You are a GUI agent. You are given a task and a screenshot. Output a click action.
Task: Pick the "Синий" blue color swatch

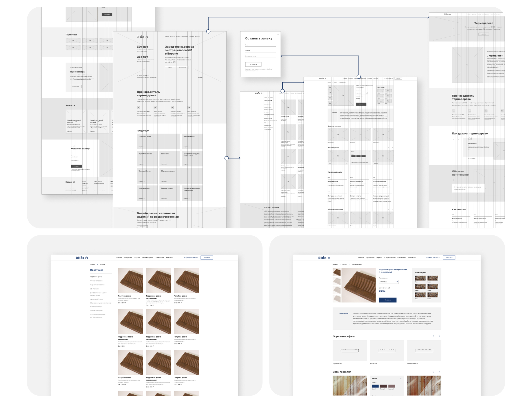[375, 386]
